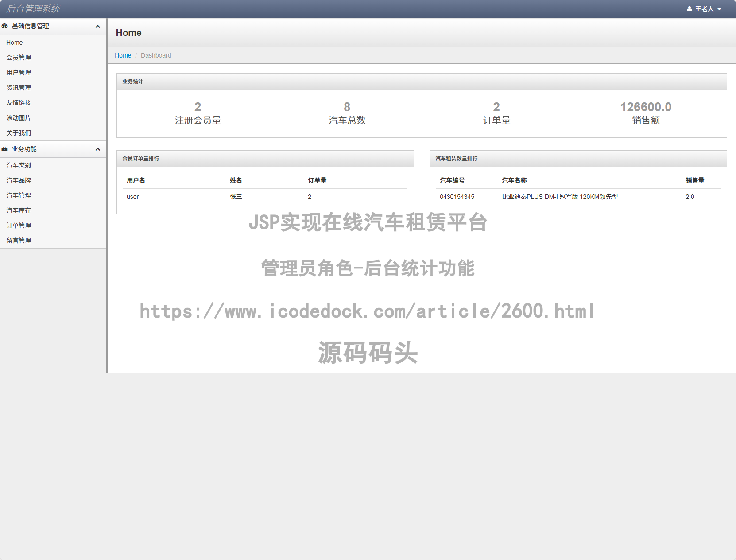
Task: Go to 汽车管理 section
Action: [x=19, y=195]
